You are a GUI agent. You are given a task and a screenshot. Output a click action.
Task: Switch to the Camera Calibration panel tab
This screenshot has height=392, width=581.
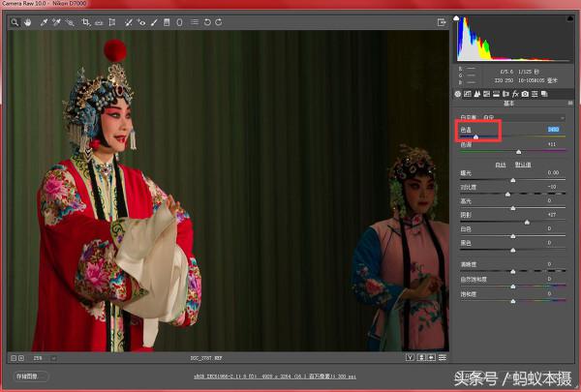(x=525, y=94)
